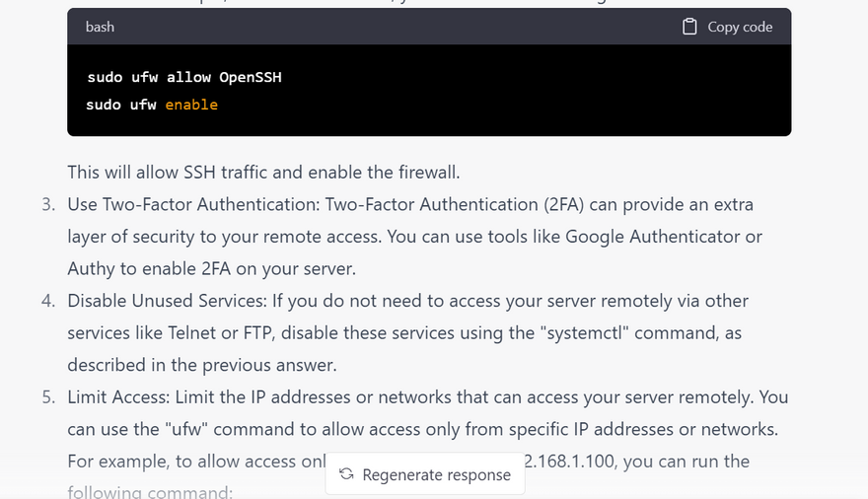This screenshot has height=499, width=868.
Task: Click the 'Use Two-Factor Authentication' list heading
Action: (175, 205)
